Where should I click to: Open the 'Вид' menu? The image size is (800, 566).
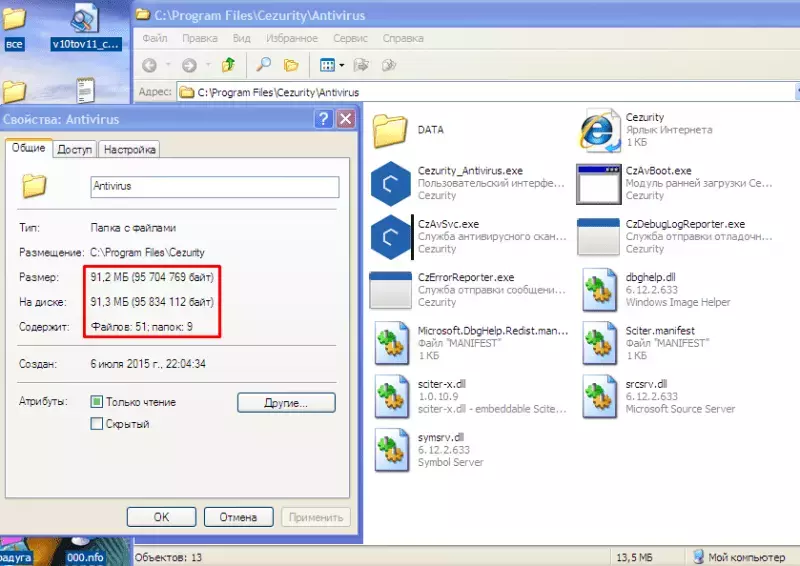(241, 38)
